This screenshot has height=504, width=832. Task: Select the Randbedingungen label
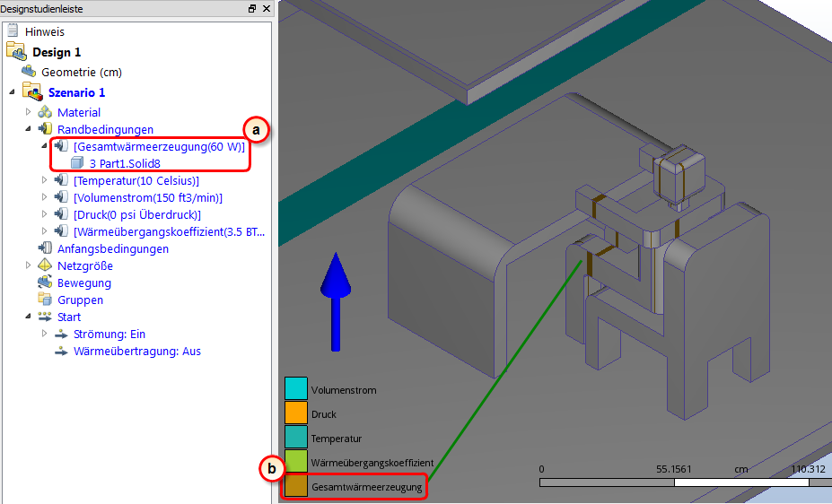(106, 129)
